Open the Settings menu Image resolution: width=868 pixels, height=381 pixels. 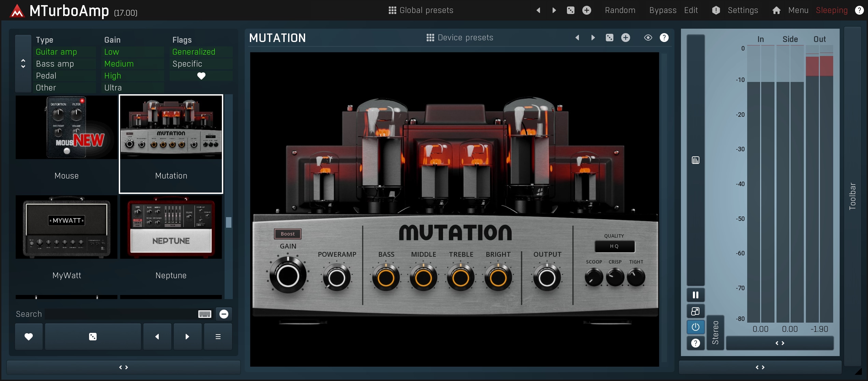tap(742, 10)
